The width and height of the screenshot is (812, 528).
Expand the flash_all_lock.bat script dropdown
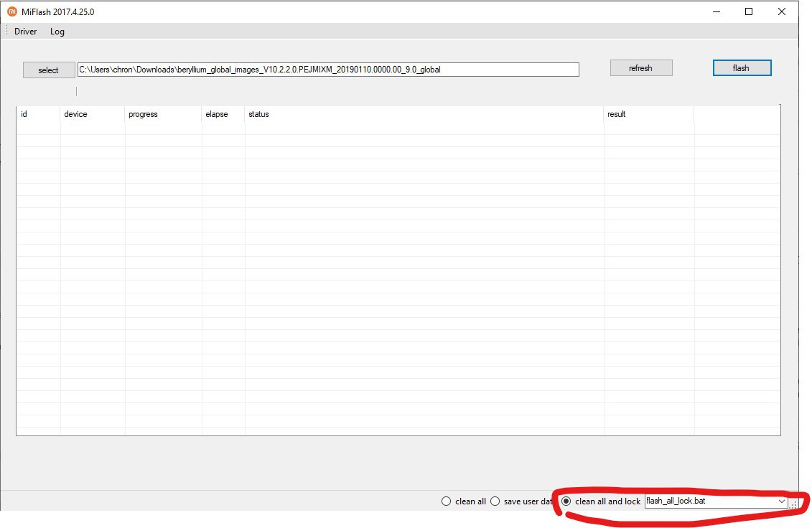781,501
